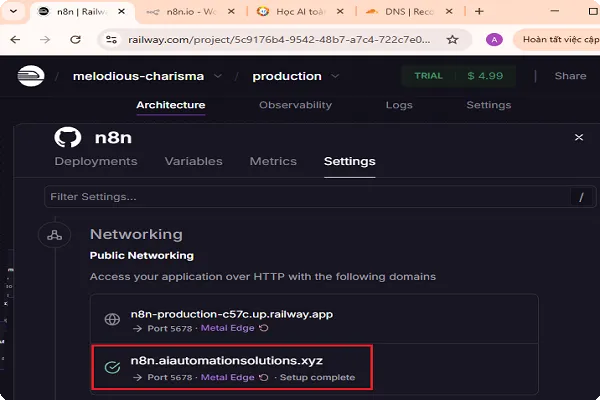
Task: Open the purple profile avatar A
Action: [x=494, y=39]
